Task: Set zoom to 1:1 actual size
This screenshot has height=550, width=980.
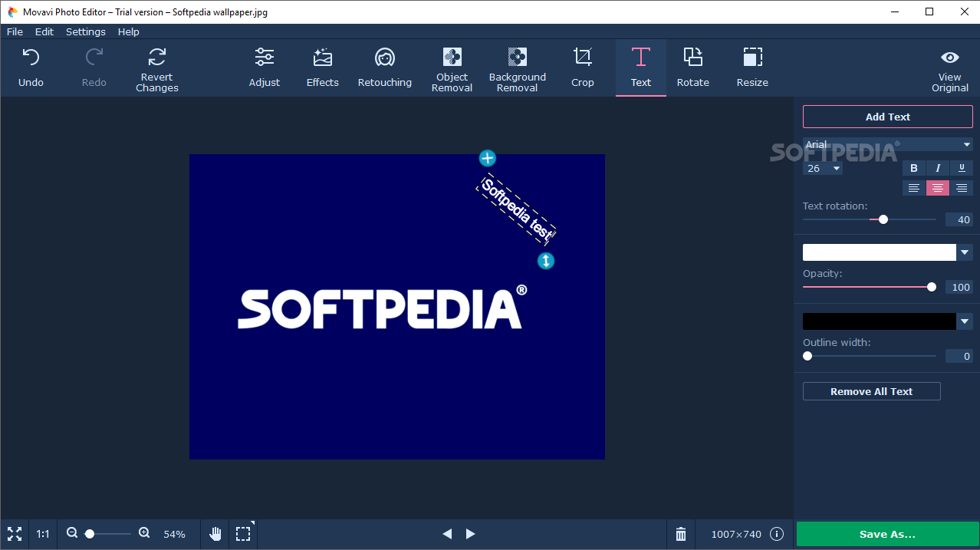Action: [43, 534]
